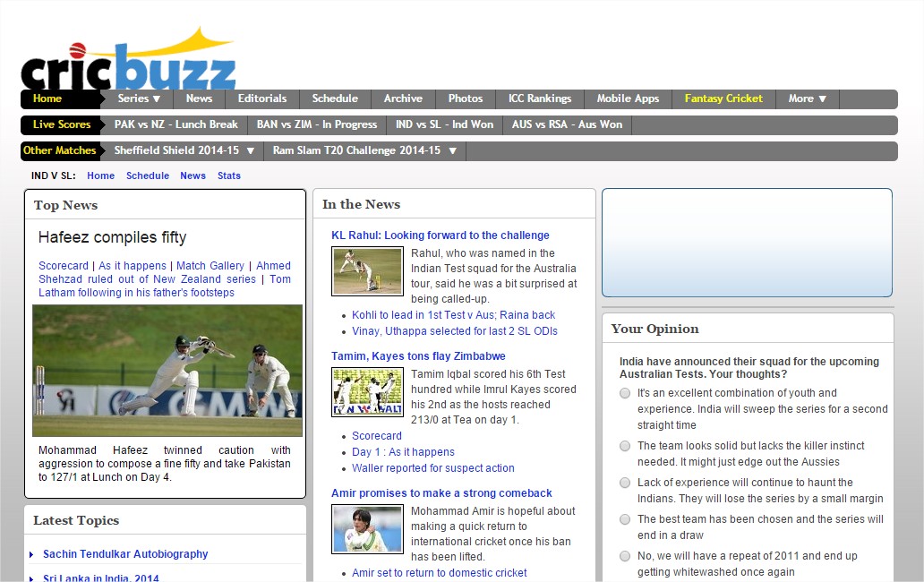This screenshot has height=582, width=924.
Task: Read 'Waller reported for suspect action'
Action: click(x=433, y=468)
